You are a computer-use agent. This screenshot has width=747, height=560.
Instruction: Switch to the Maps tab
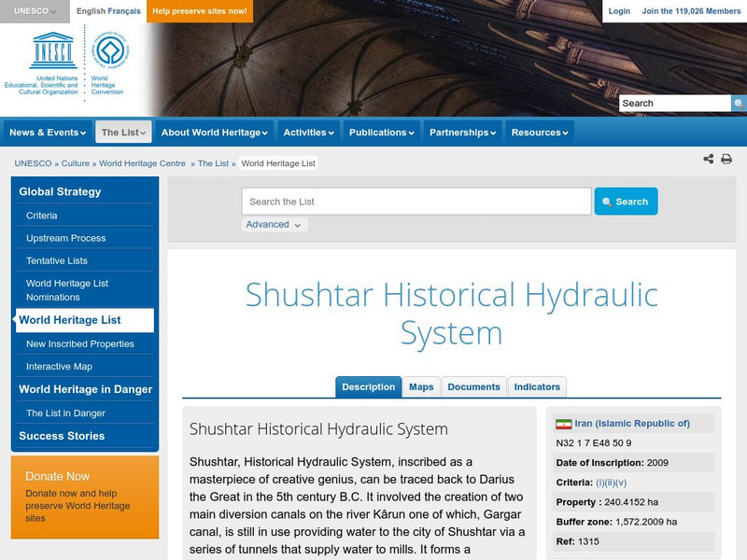click(419, 386)
